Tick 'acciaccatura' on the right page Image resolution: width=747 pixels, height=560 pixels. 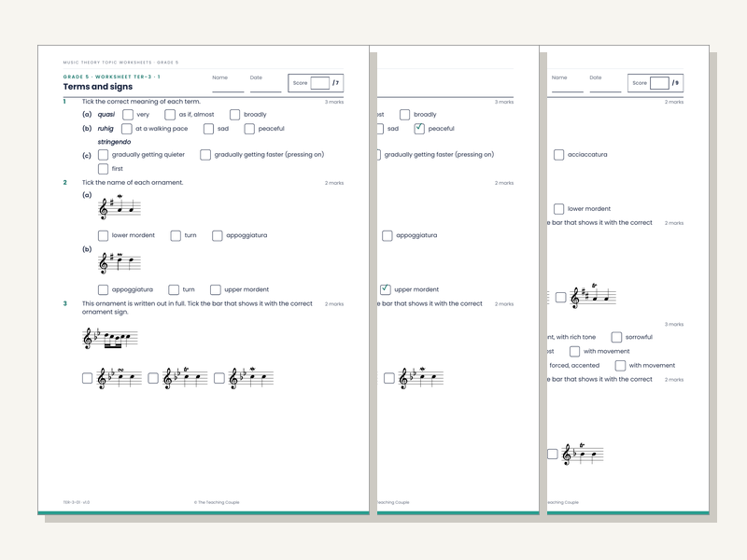558,155
